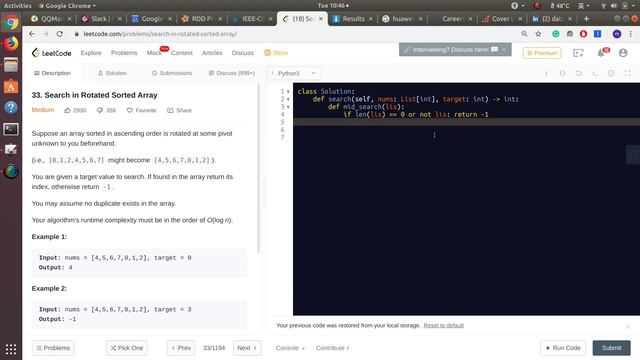Open the notifications bell
The image size is (640, 360).
[x=601, y=53]
